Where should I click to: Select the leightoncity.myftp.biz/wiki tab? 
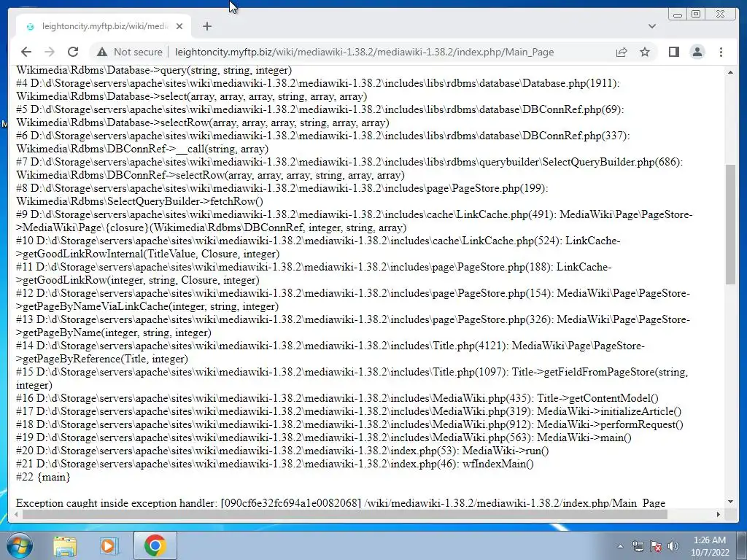click(104, 26)
